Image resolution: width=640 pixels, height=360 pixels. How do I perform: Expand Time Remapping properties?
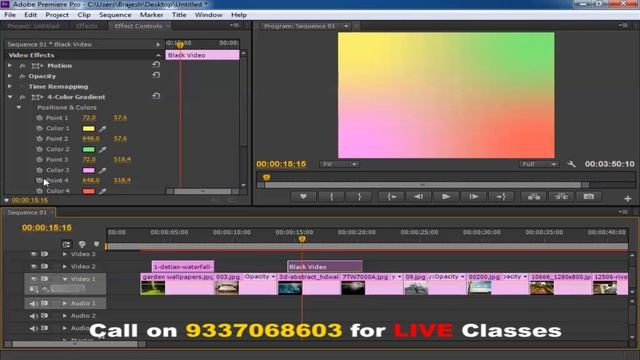(x=10, y=87)
